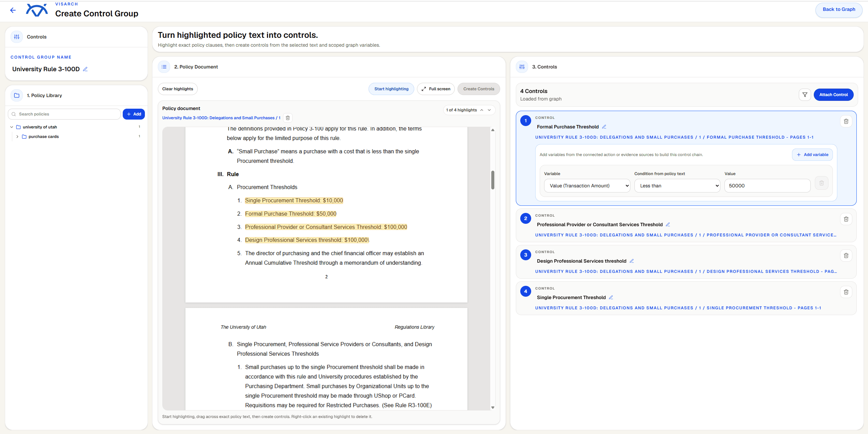
Task: Click Start highlighting button
Action: click(x=391, y=89)
